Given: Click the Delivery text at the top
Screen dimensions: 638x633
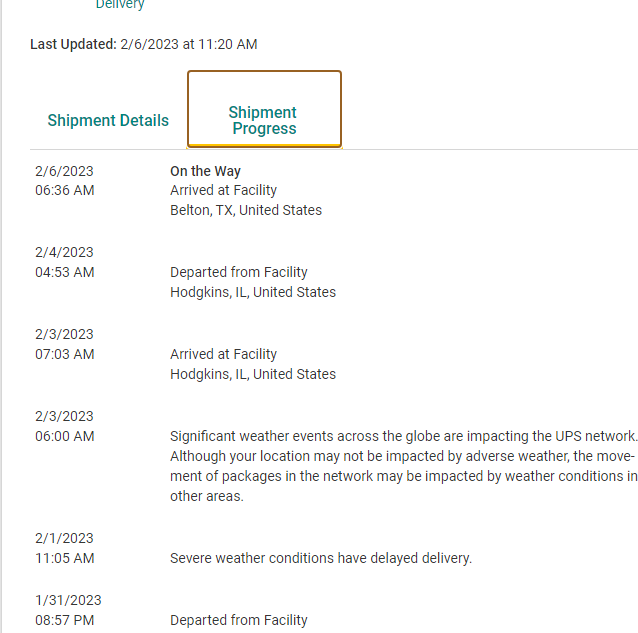Looking at the screenshot, I should tap(120, 5).
